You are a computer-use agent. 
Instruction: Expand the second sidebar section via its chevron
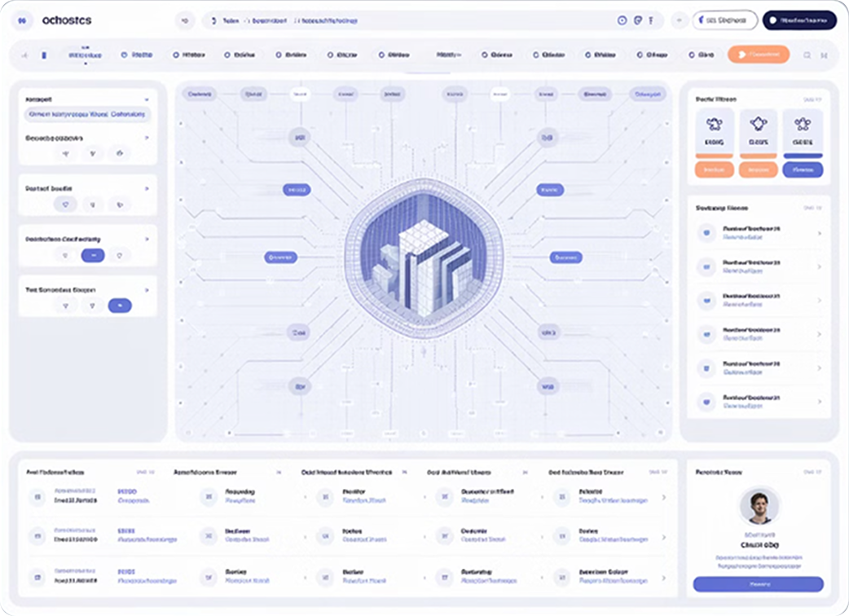click(x=147, y=139)
